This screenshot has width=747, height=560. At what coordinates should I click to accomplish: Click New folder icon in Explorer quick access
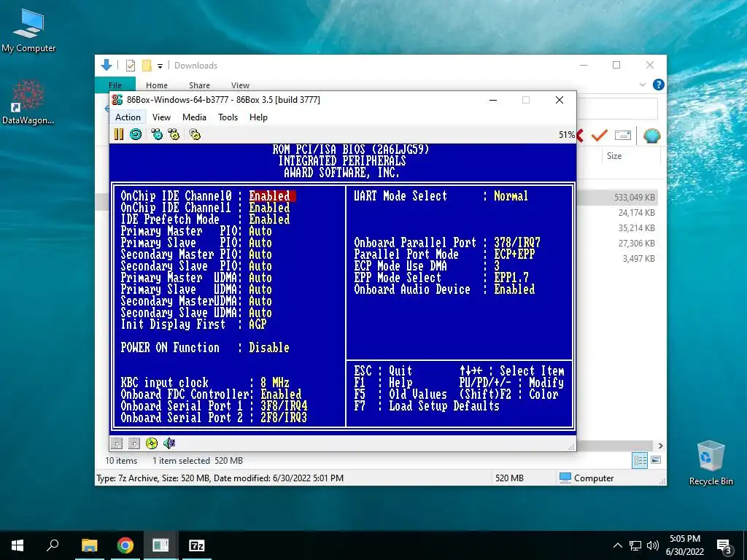point(147,66)
